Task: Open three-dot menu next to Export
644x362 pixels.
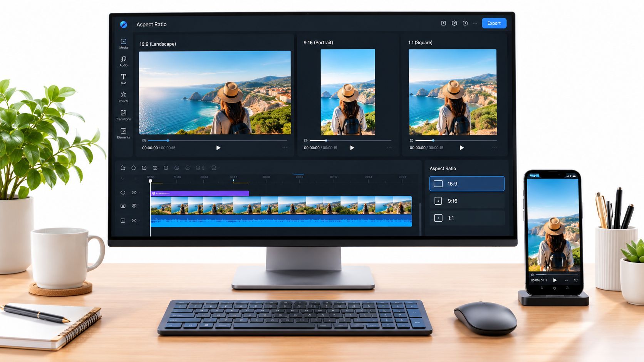Action: coord(475,23)
